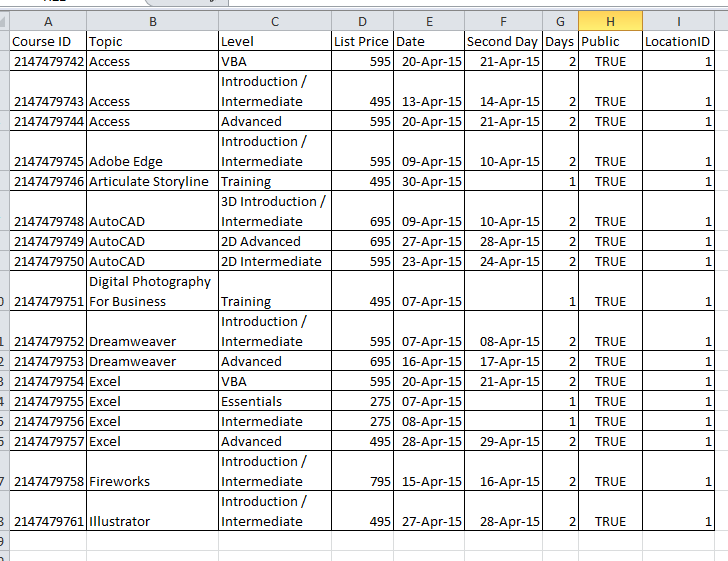
Task: Click the course ID 2147479742 cell
Action: point(48,62)
